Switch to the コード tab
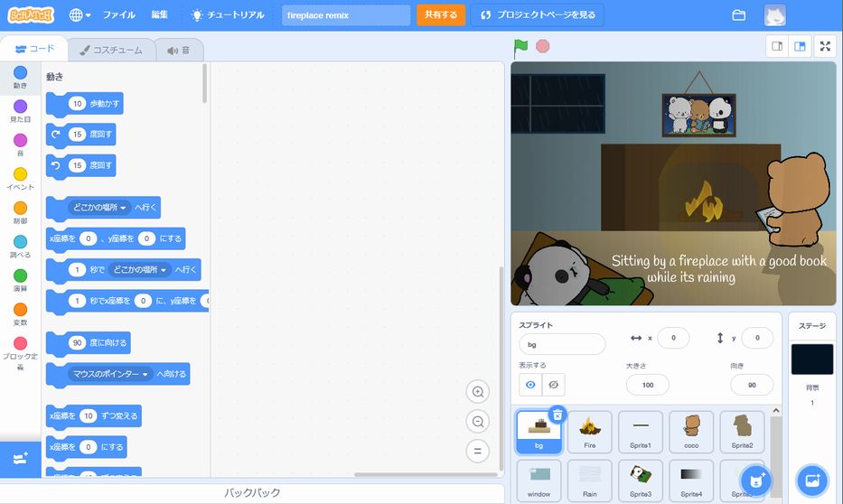The width and height of the screenshot is (843, 504). tap(34, 49)
